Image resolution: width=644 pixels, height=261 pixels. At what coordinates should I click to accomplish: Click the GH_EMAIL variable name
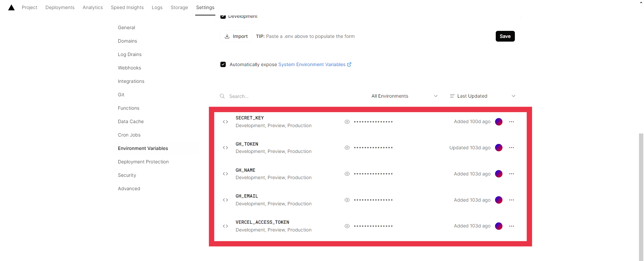click(x=247, y=196)
